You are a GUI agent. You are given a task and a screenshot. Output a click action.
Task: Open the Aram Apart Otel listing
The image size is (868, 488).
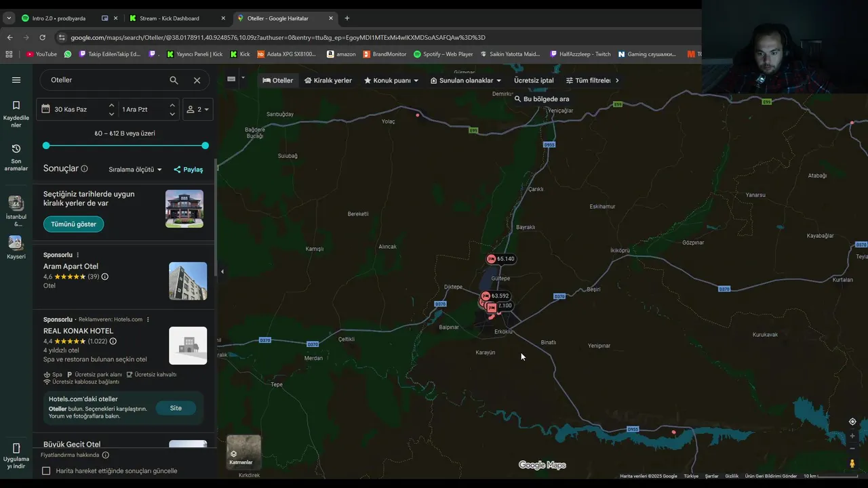pyautogui.click(x=71, y=266)
